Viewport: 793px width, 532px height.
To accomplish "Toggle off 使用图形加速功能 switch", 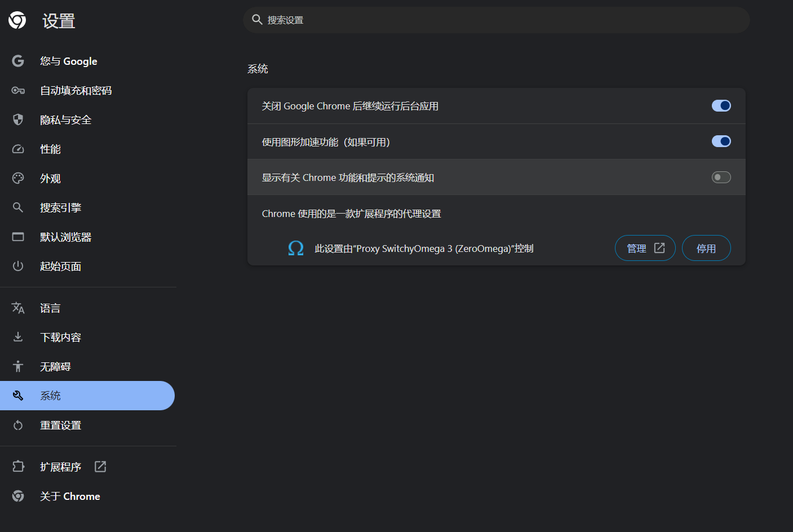I will tap(721, 141).
